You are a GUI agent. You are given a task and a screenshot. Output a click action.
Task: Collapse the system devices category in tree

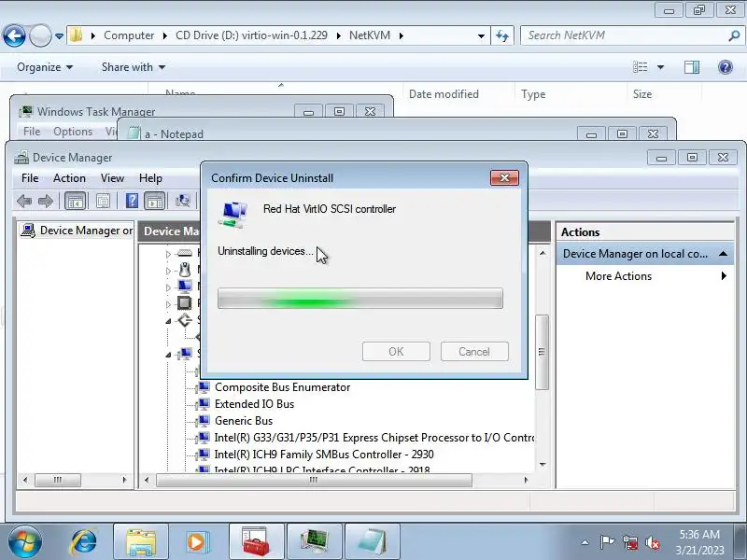pyautogui.click(x=168, y=355)
